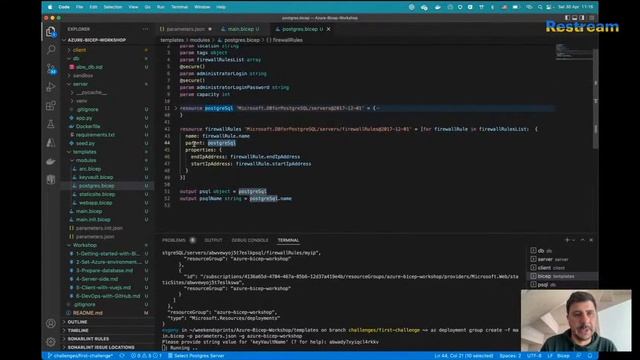Click the battery icon in menu bar
640x360 pixels.
tap(516, 7)
